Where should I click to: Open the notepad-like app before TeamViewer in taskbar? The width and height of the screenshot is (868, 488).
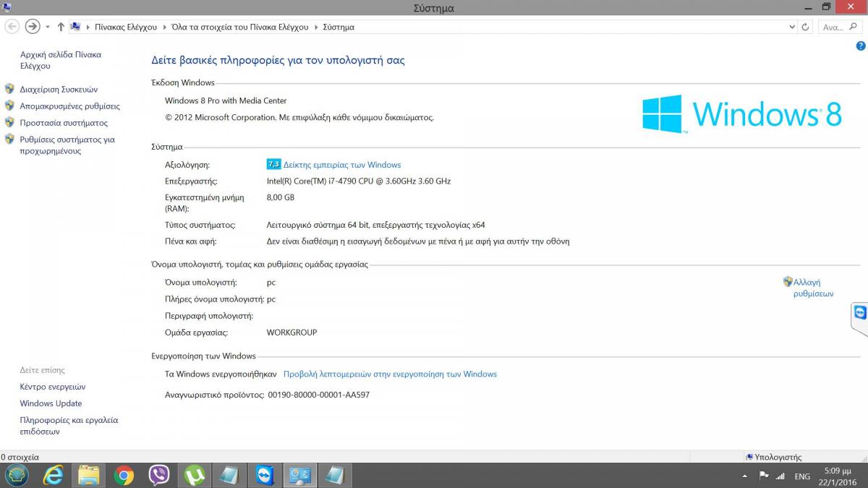point(229,475)
